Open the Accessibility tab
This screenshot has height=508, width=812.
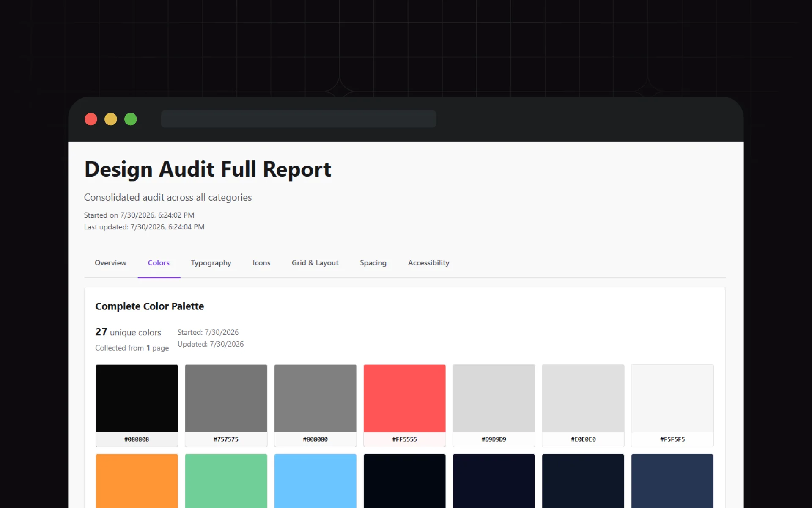(x=428, y=263)
